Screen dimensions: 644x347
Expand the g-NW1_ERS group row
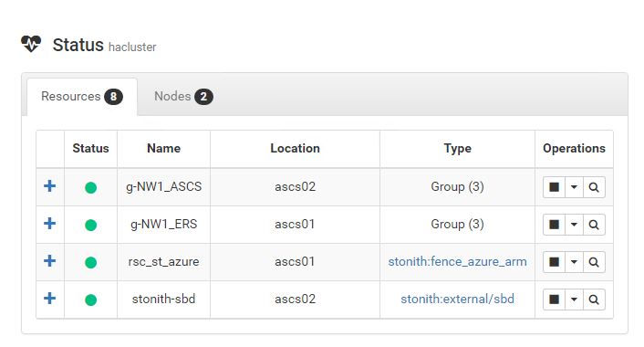click(x=49, y=224)
